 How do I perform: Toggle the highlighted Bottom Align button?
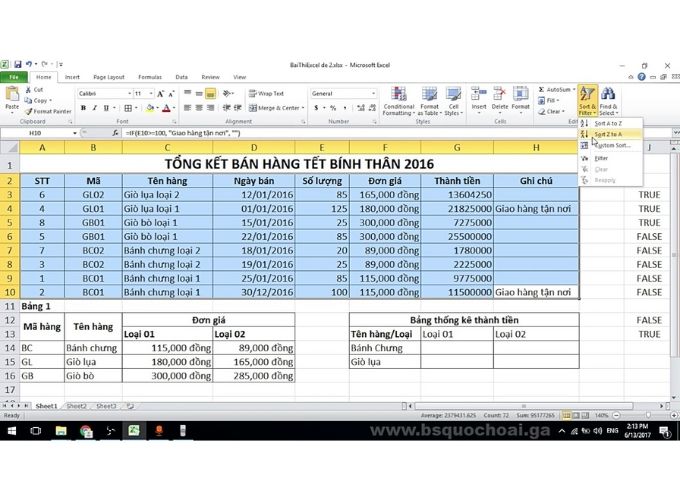210,93
